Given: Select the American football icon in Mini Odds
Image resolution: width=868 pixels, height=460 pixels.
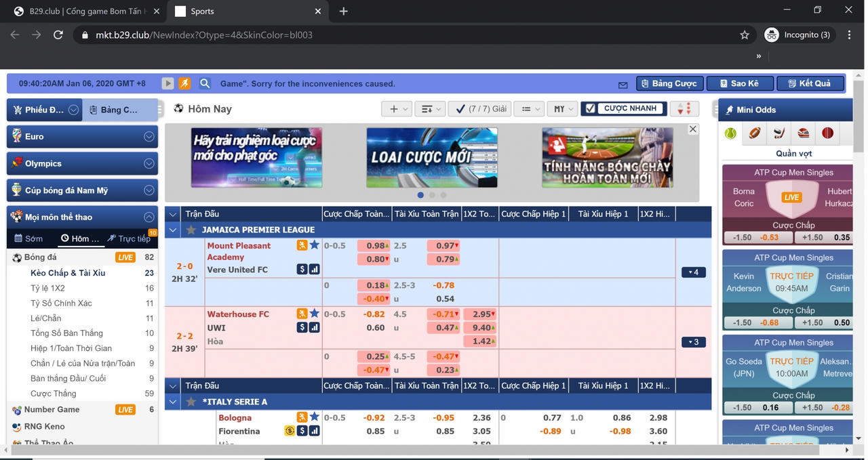Looking at the screenshot, I should (x=755, y=133).
